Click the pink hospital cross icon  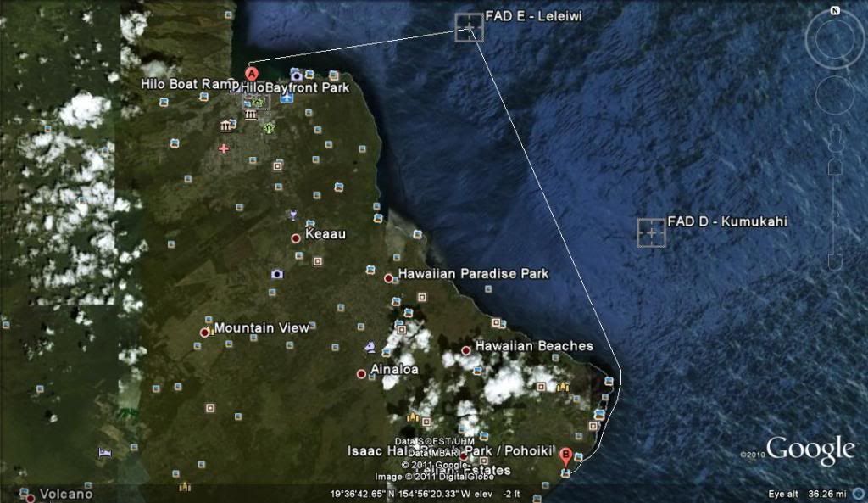click(224, 148)
